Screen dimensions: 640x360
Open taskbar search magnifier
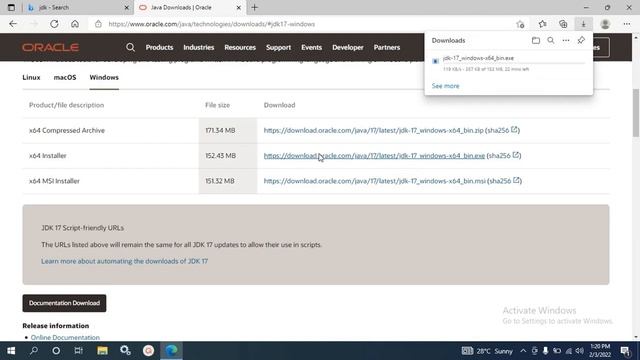34,351
